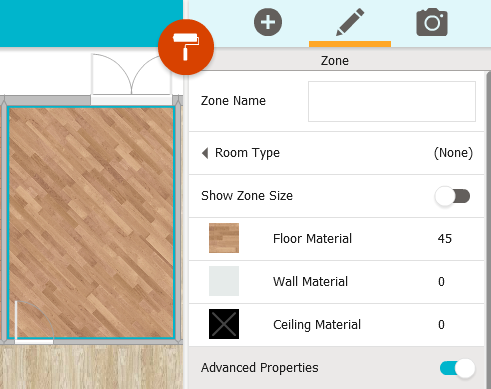Click the Floor Material wood swatch
This screenshot has width=491, height=389.
coord(224,238)
